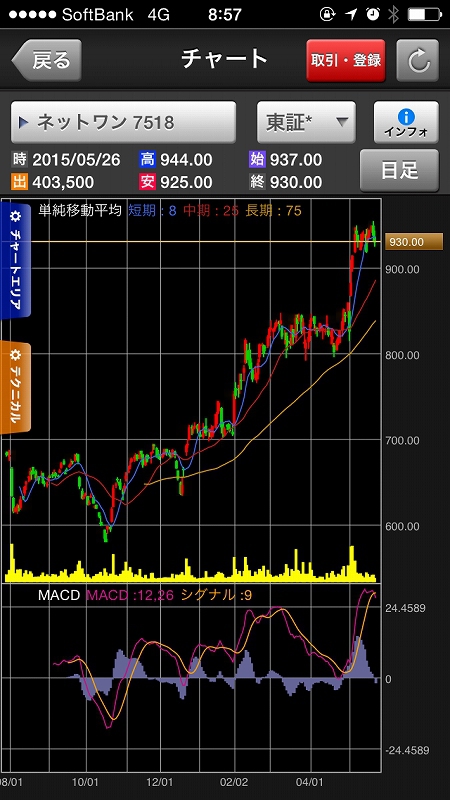Image resolution: width=450 pixels, height=800 pixels.
Task: Open the チャートエリア side tab
Action: [x=15, y=260]
